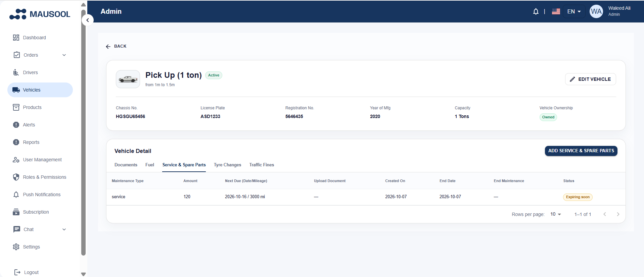Click the 'service' cell in the table

[119, 197]
